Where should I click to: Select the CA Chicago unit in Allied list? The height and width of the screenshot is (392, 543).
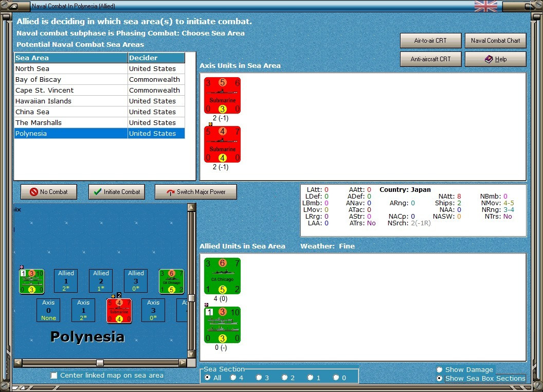[222, 276]
